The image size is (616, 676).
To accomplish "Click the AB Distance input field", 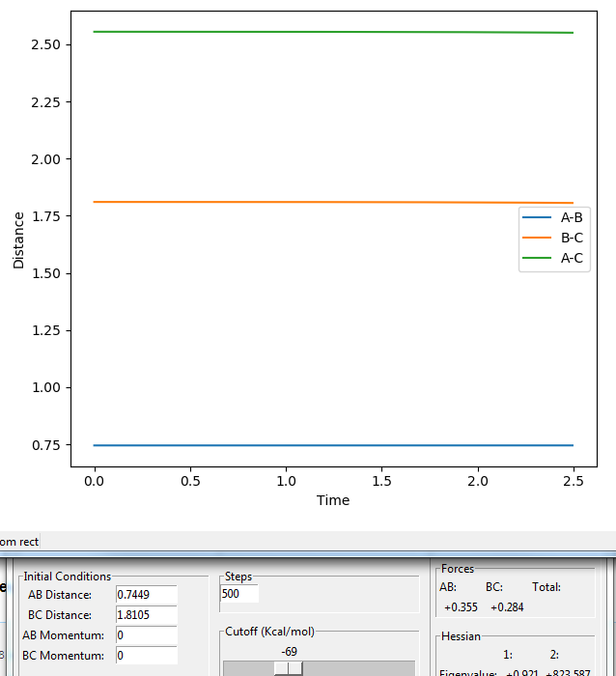I will pos(147,595).
